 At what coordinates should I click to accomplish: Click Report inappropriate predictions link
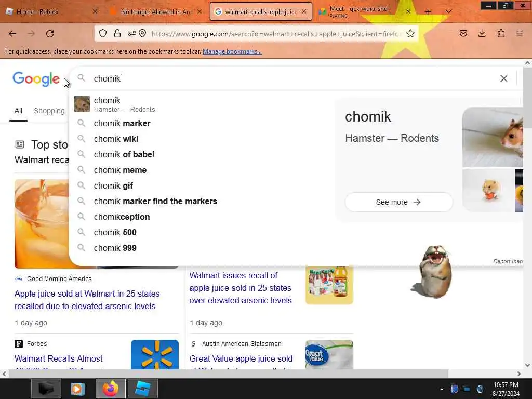click(x=508, y=261)
